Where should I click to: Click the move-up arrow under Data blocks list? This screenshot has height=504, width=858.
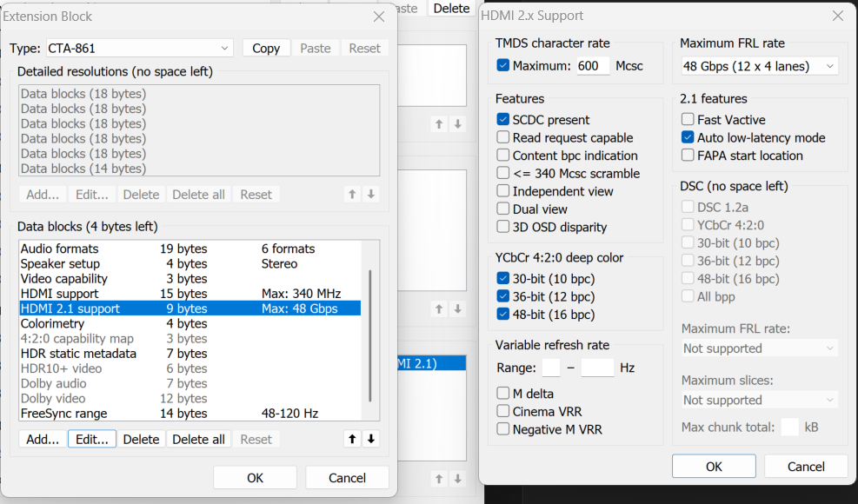[352, 439]
